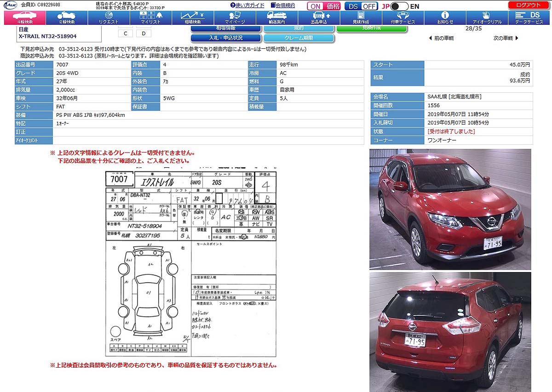Select grade value 20S 4WD
The width and height of the screenshot is (552, 392).
[68, 73]
